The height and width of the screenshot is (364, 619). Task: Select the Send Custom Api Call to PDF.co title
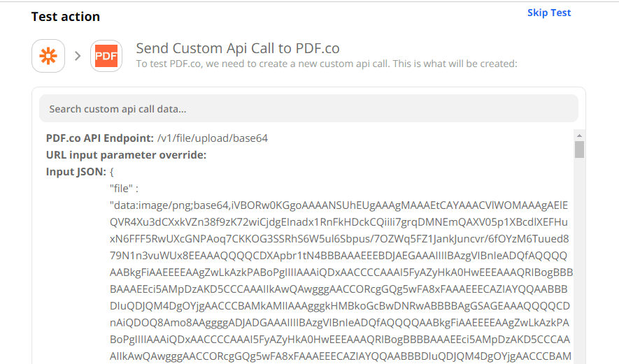tap(238, 48)
